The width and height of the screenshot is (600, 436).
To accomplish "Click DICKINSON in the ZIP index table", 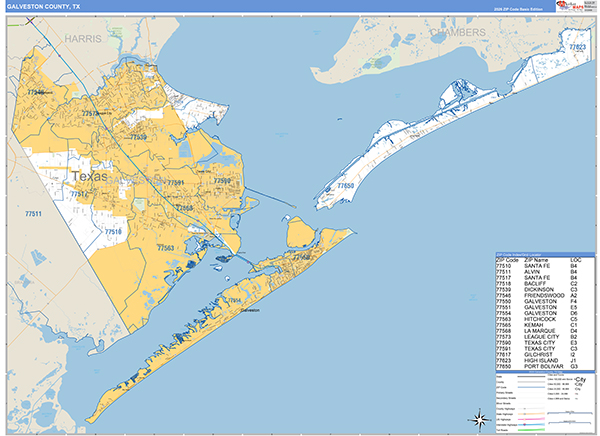I will pyautogui.click(x=539, y=289).
